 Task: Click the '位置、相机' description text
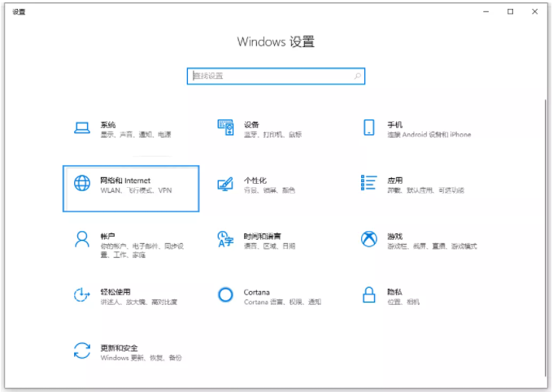pos(403,302)
